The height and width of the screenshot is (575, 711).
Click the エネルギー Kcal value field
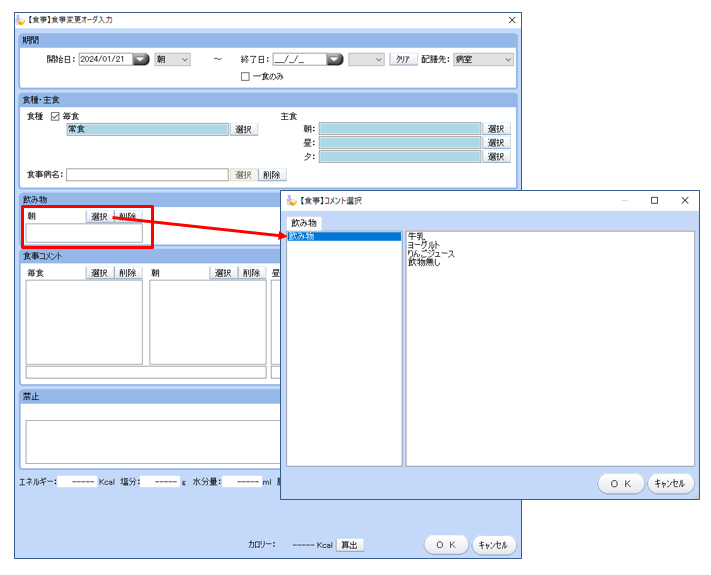pyautogui.click(x=77, y=482)
